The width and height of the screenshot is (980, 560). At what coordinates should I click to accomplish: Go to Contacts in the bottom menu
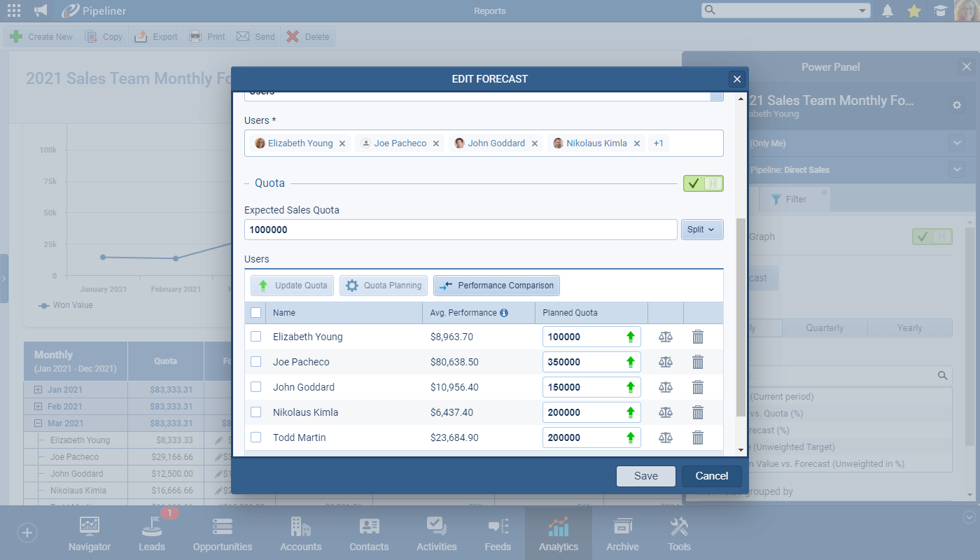pyautogui.click(x=369, y=535)
